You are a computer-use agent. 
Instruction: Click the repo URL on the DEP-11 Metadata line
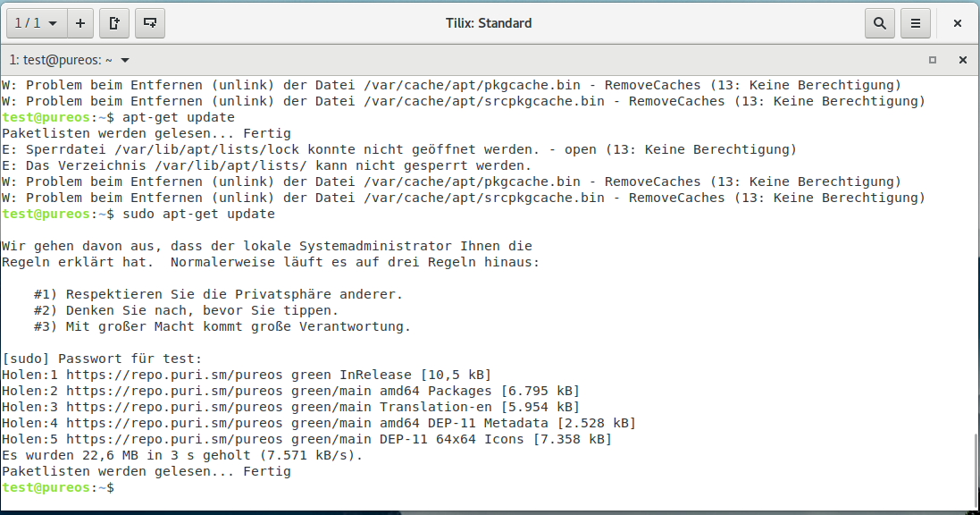[x=174, y=423]
